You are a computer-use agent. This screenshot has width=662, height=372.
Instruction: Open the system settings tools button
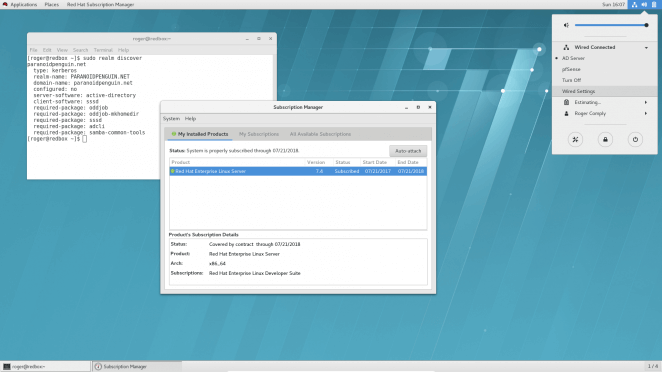pos(575,139)
